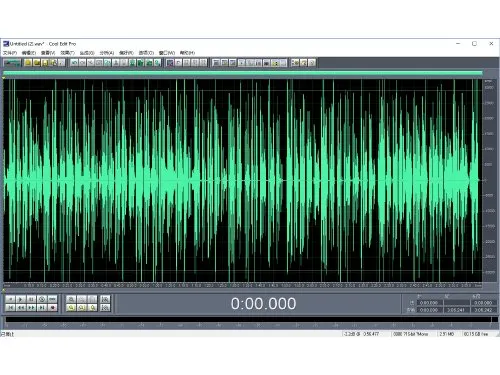Open the 文件(F) menu
This screenshot has height=375, width=500.
[10, 53]
